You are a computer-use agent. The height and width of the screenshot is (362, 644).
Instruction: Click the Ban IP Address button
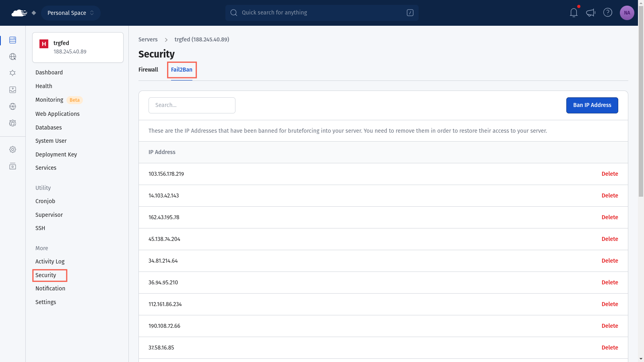(592, 105)
